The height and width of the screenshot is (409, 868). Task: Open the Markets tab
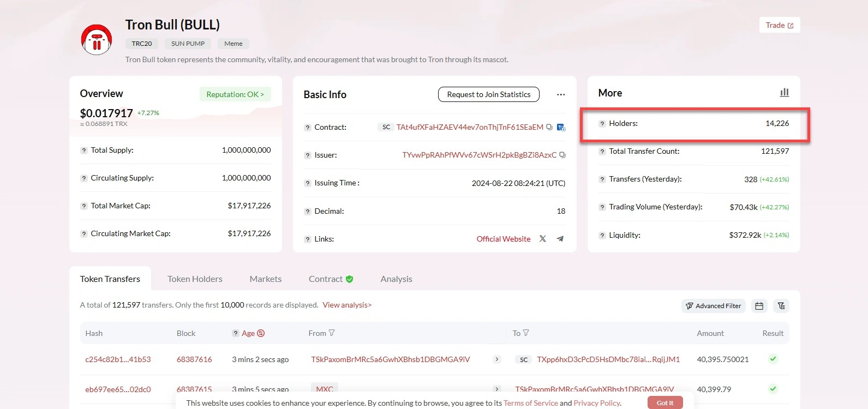(266, 279)
